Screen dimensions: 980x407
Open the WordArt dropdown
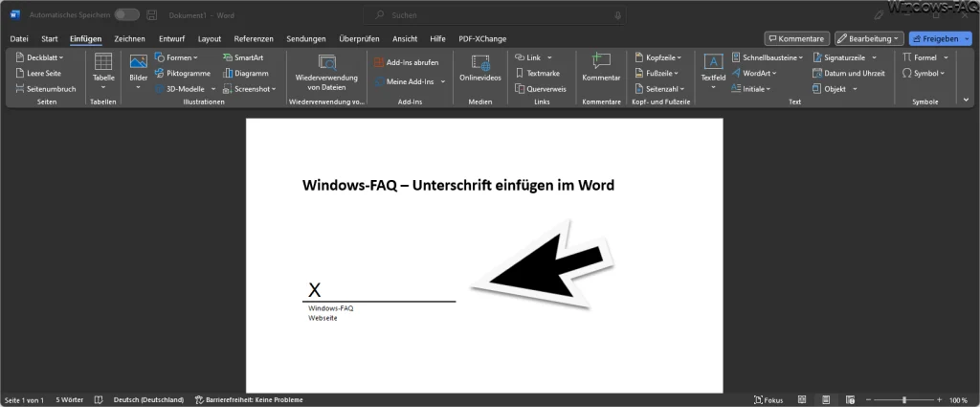pos(753,73)
